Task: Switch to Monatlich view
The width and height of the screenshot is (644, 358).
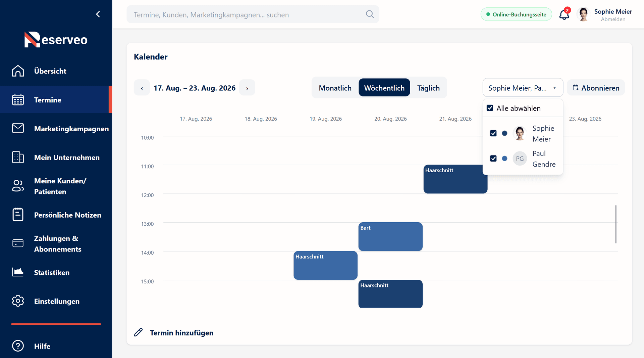Action: pyautogui.click(x=335, y=88)
